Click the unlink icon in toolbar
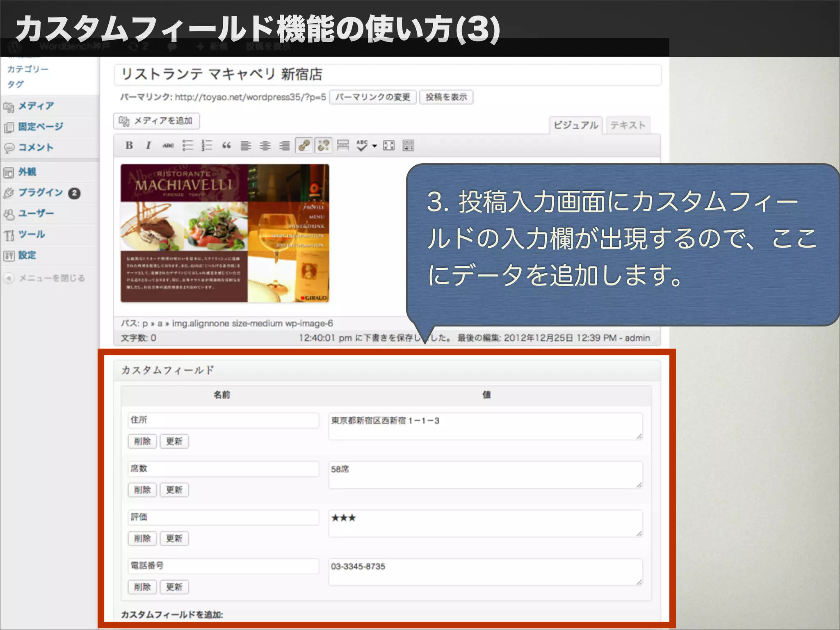The height and width of the screenshot is (630, 840). pyautogui.click(x=323, y=145)
